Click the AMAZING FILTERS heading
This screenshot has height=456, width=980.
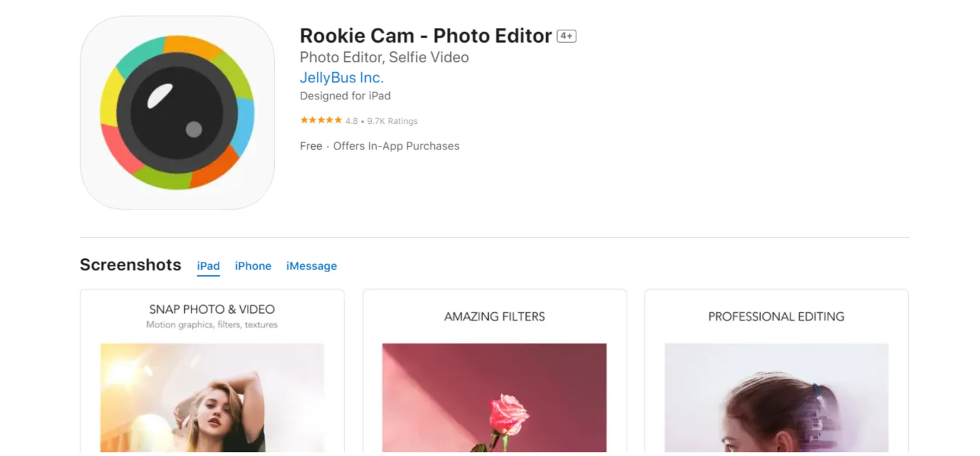pyautogui.click(x=494, y=316)
